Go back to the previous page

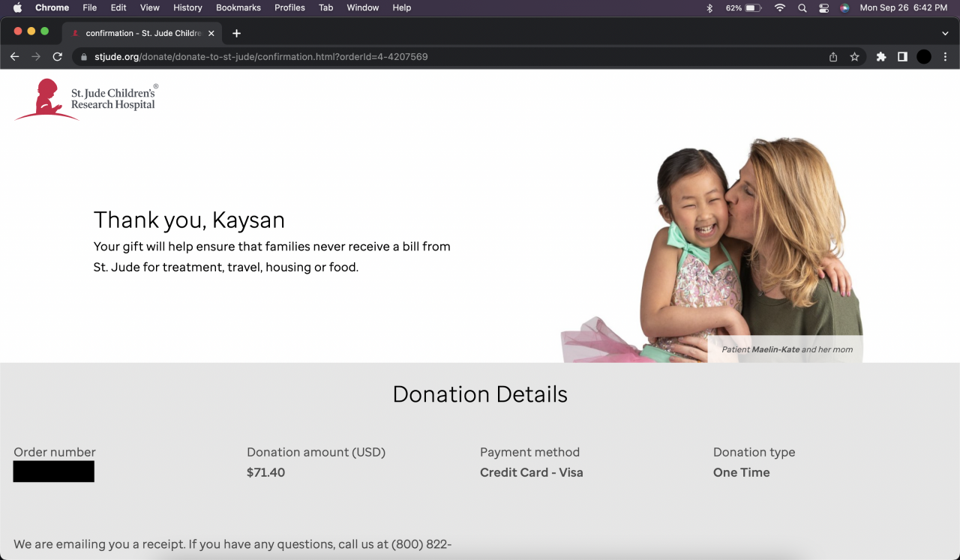(x=14, y=57)
